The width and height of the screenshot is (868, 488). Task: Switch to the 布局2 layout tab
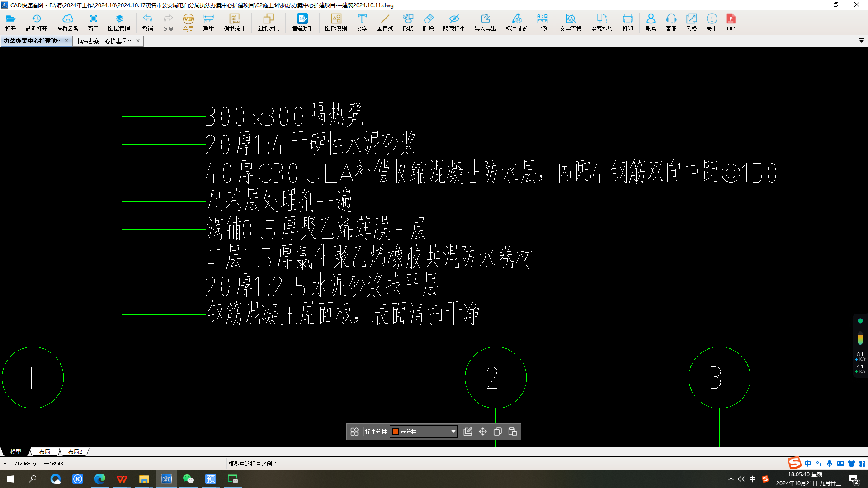(75, 451)
